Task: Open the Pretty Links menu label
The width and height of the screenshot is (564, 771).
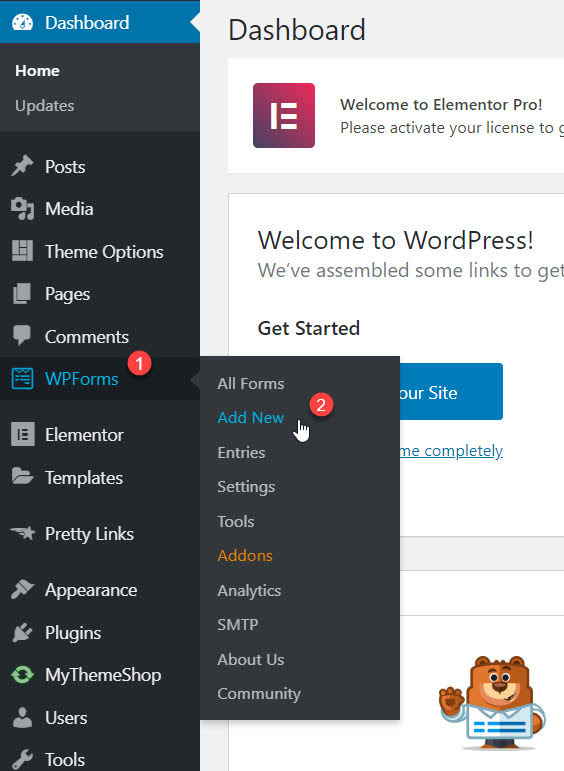Action: (89, 534)
